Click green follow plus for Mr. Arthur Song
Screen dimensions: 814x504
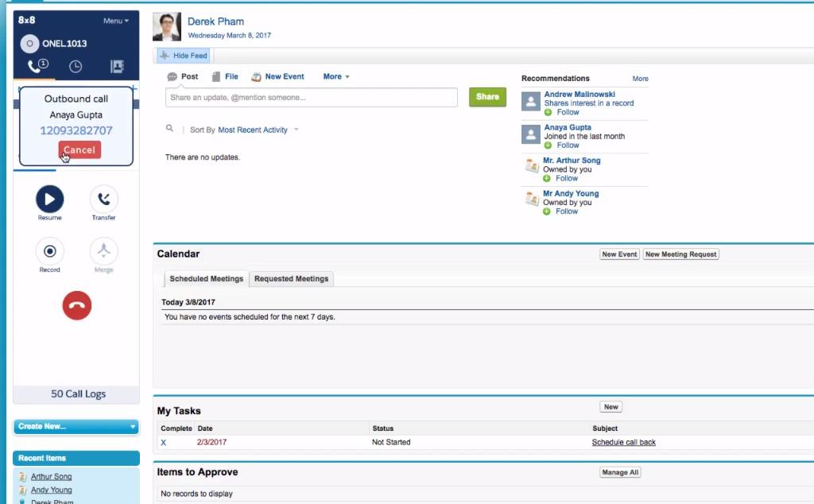click(x=547, y=179)
